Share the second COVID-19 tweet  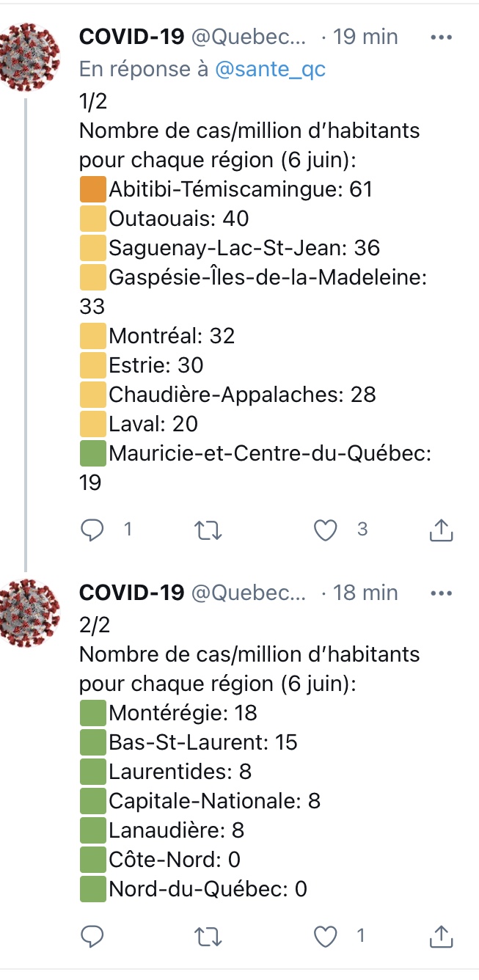coord(441,936)
